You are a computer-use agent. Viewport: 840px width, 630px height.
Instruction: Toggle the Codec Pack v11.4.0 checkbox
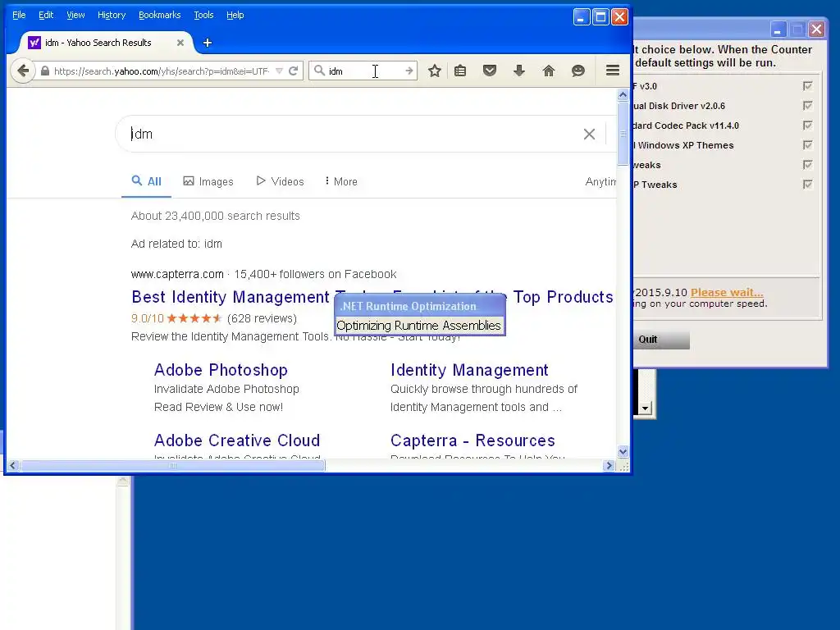tap(807, 126)
